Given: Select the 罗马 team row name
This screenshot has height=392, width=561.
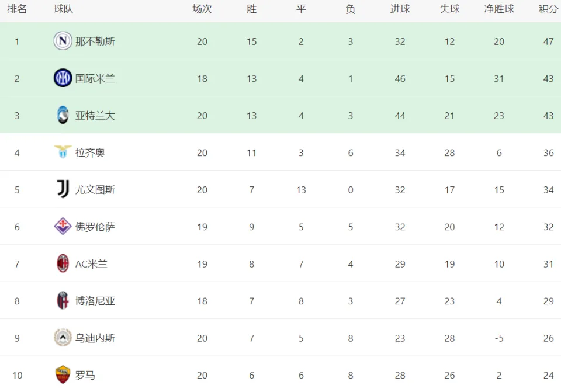Looking at the screenshot, I should coord(85,375).
